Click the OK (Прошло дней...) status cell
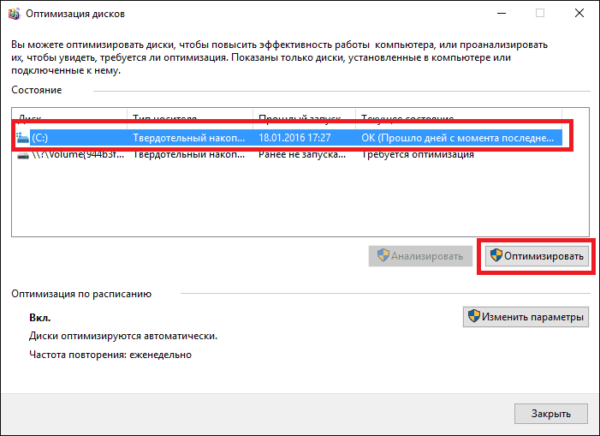The height and width of the screenshot is (436, 600). tap(457, 138)
